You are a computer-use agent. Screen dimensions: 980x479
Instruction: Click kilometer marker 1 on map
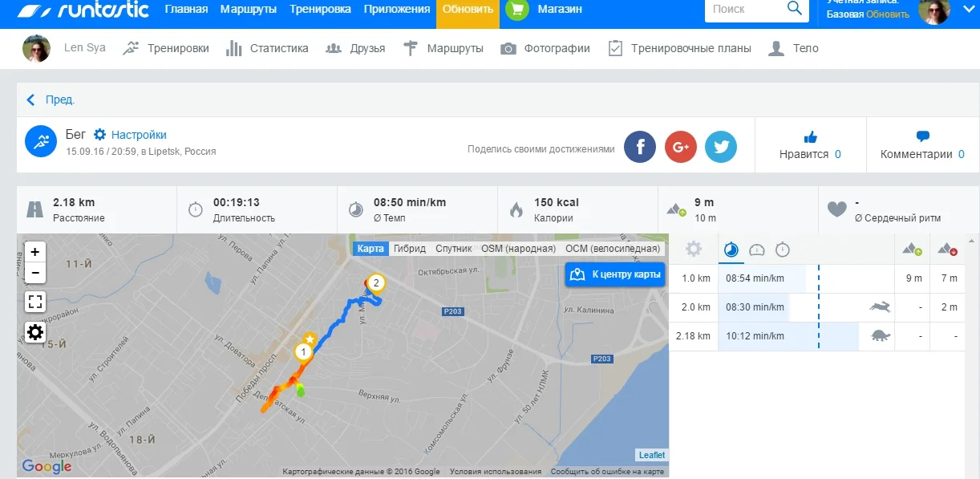tap(303, 351)
